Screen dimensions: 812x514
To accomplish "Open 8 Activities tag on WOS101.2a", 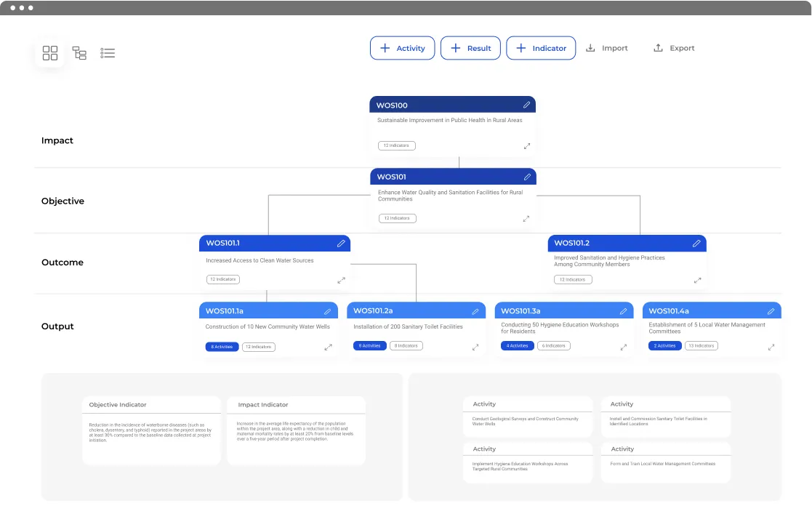I will (x=370, y=345).
